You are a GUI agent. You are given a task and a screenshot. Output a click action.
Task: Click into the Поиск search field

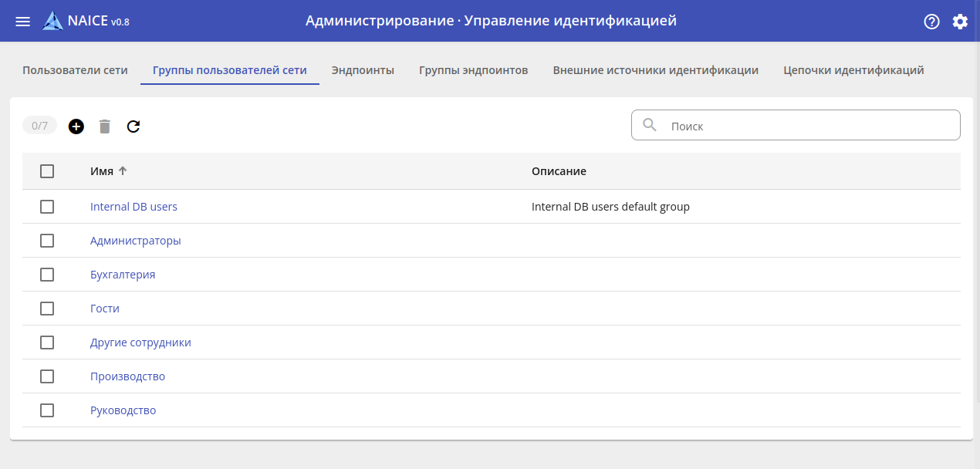pos(810,126)
